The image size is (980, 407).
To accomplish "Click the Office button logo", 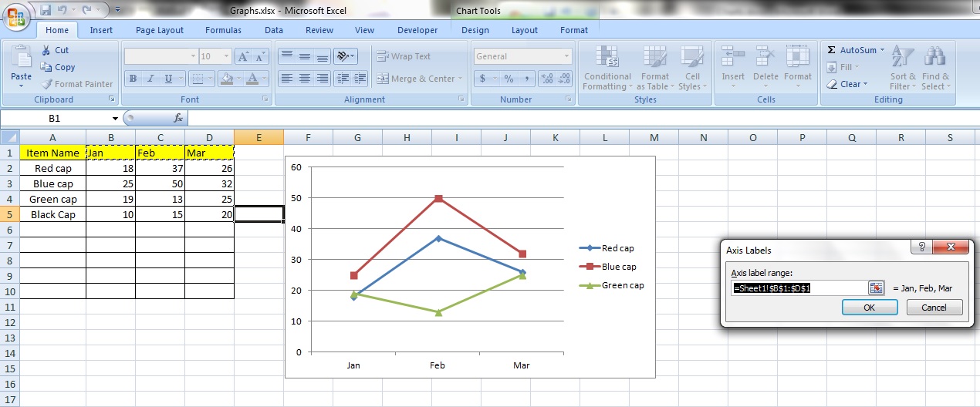I will [16, 16].
